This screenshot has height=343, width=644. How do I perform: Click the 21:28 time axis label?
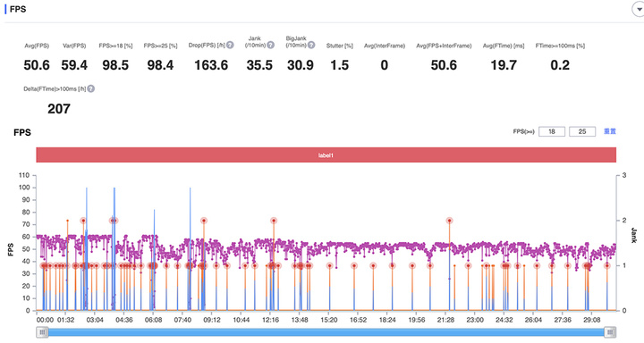[445, 320]
